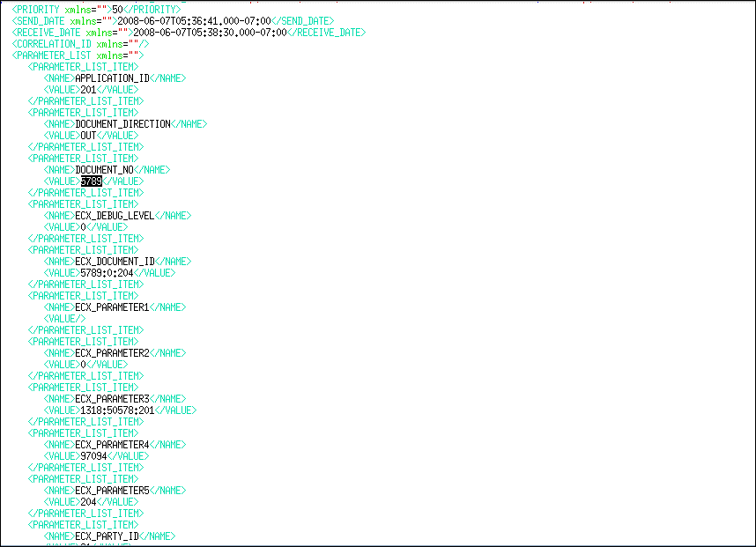Screen dimensions: 756x547
Task: Click the opening PRIORITY xmlns tag
Action: pyautogui.click(x=62, y=10)
